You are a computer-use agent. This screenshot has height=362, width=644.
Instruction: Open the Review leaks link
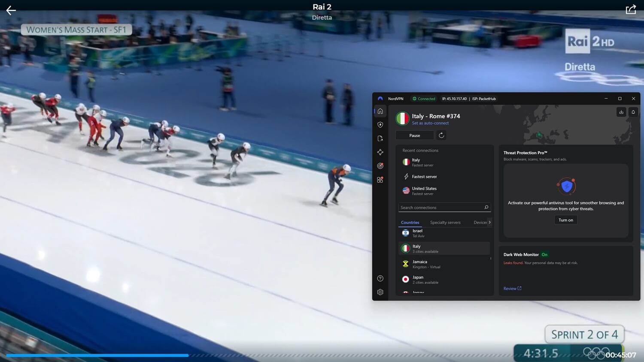tap(512, 288)
